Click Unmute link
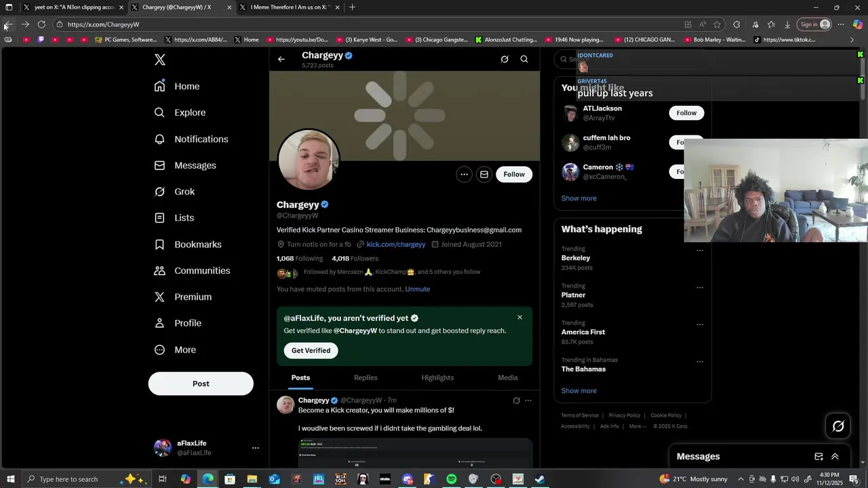 coord(418,289)
